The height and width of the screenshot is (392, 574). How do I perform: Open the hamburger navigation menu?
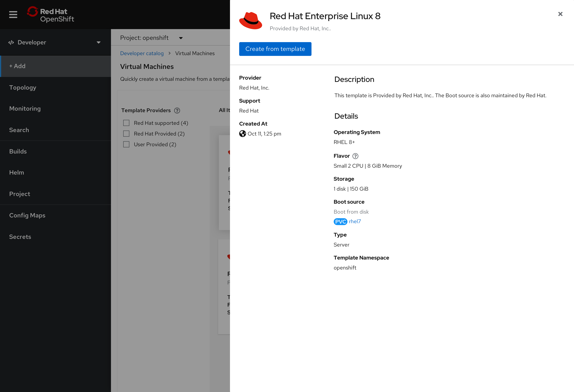(13, 15)
